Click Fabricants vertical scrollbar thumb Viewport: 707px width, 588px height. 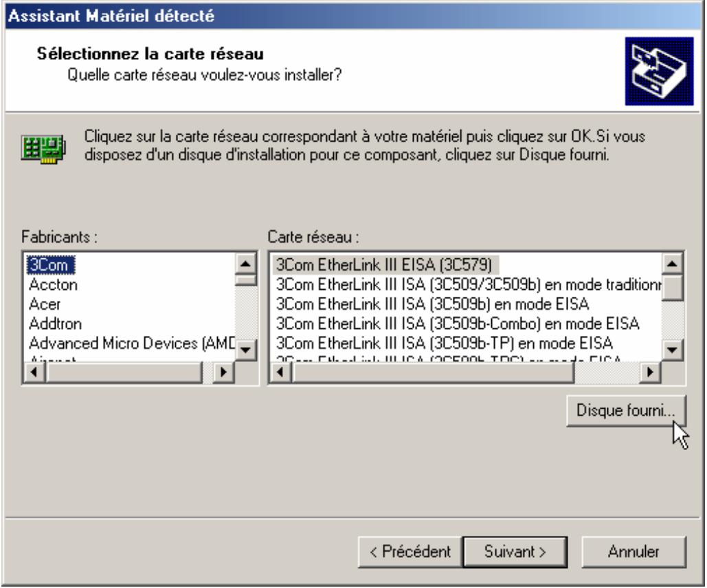[x=246, y=280]
